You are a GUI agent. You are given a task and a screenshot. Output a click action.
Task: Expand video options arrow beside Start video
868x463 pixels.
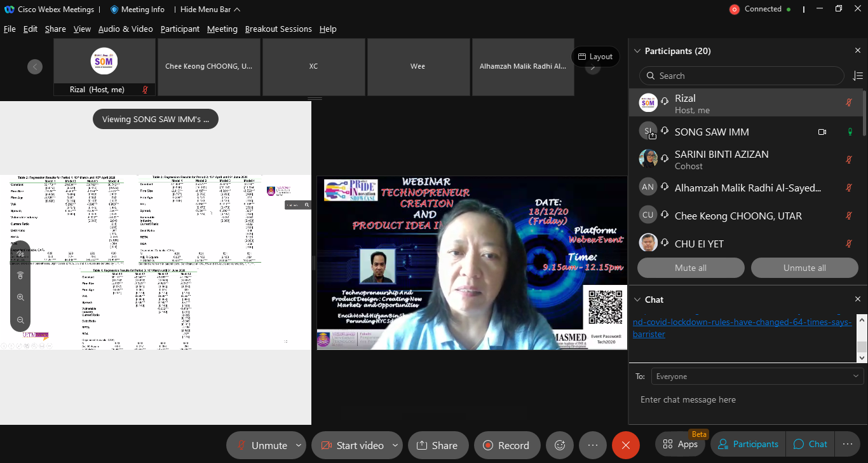[x=395, y=445]
